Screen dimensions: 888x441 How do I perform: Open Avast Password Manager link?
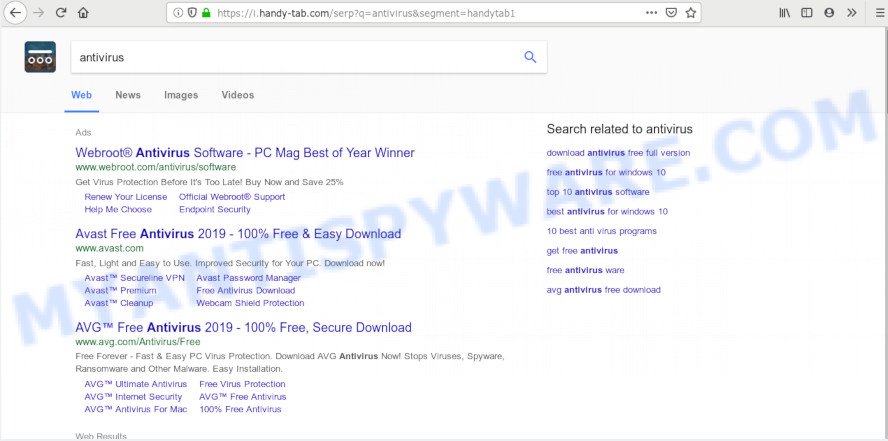coord(249,278)
